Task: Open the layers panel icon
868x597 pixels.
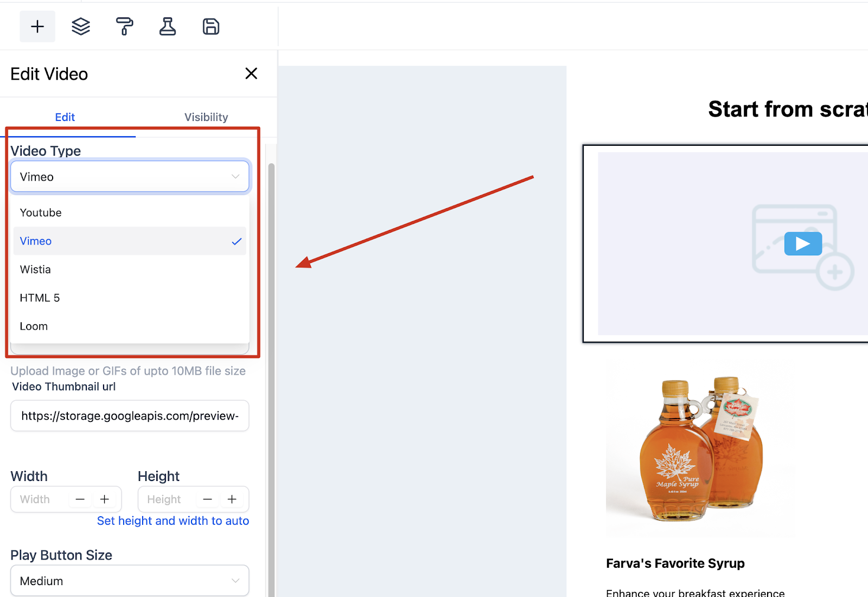Action: [x=81, y=26]
